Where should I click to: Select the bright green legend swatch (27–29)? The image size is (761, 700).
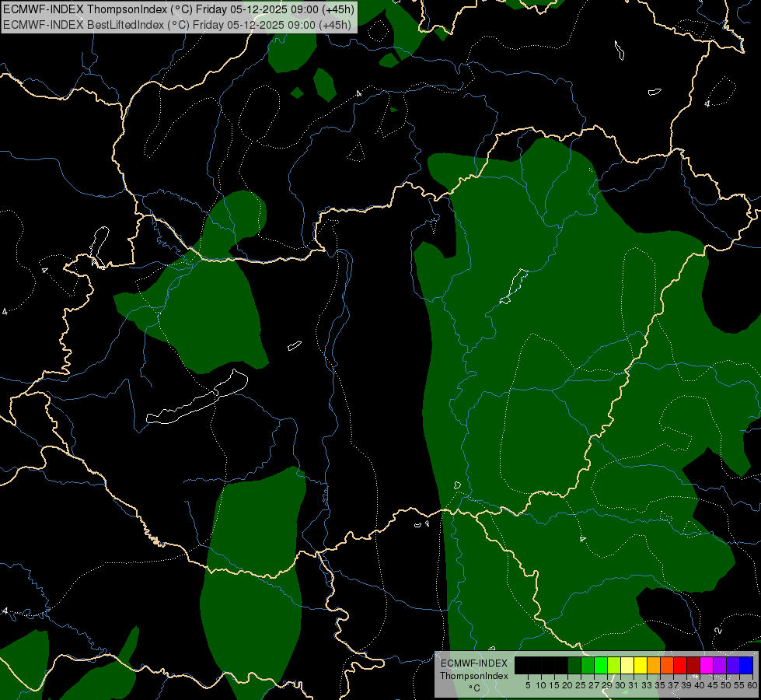pyautogui.click(x=601, y=665)
